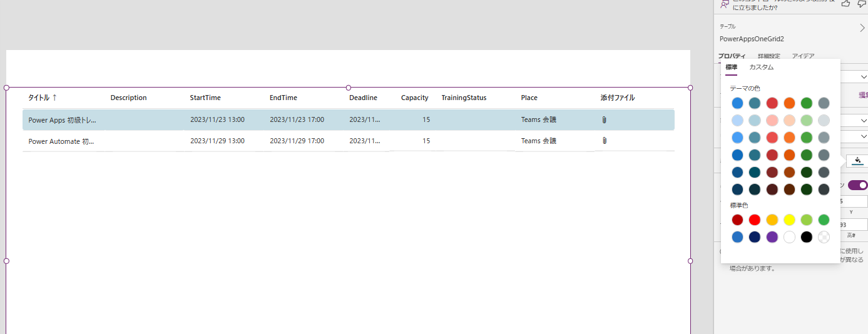The height and width of the screenshot is (334, 868).
Task: Pick the bright red standard color
Action: (x=755, y=220)
